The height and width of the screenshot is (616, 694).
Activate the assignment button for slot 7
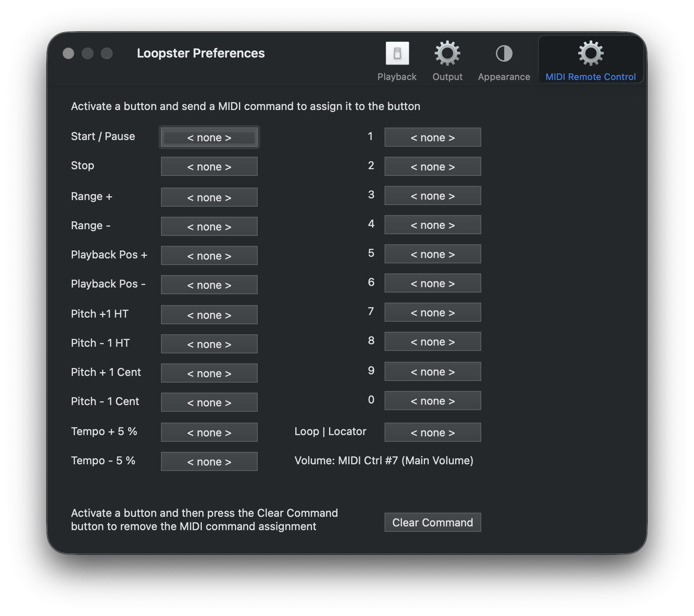coord(433,312)
